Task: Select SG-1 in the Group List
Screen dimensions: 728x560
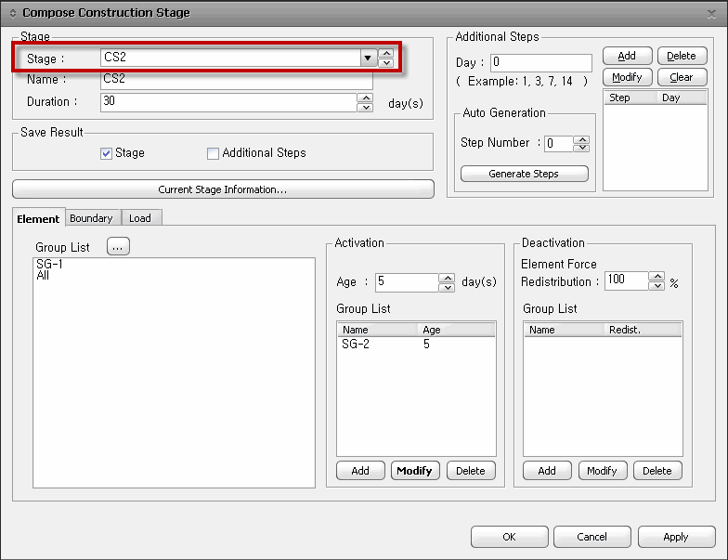Action: (x=50, y=265)
